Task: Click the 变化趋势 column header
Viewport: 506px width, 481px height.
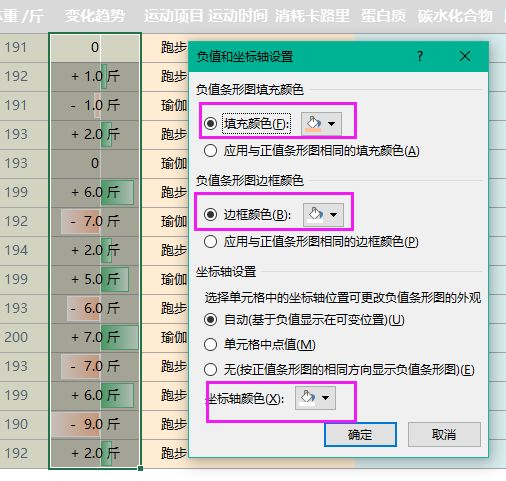Action: (x=95, y=16)
